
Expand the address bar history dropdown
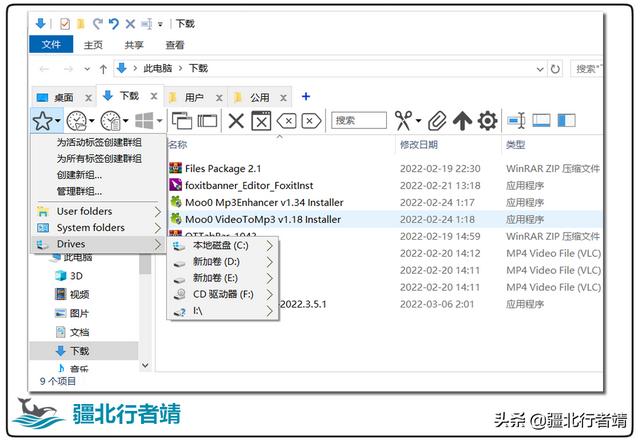pos(540,69)
